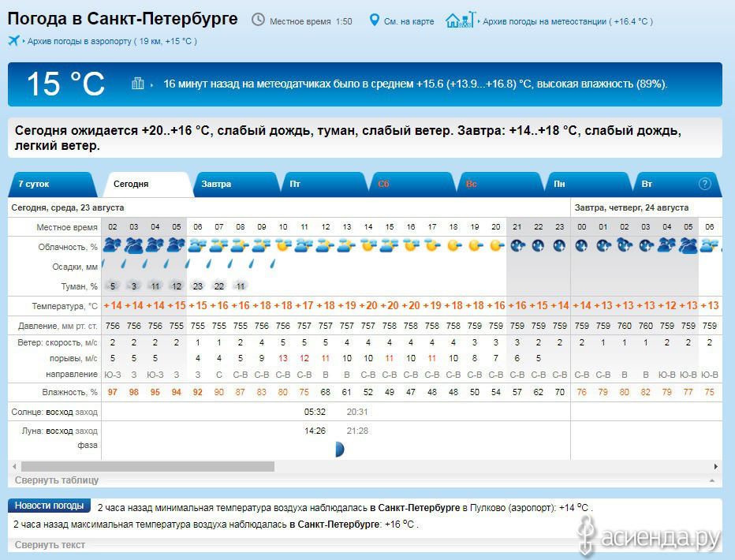Open the Сб forecast tab
This screenshot has width=735, height=560.
click(412, 184)
